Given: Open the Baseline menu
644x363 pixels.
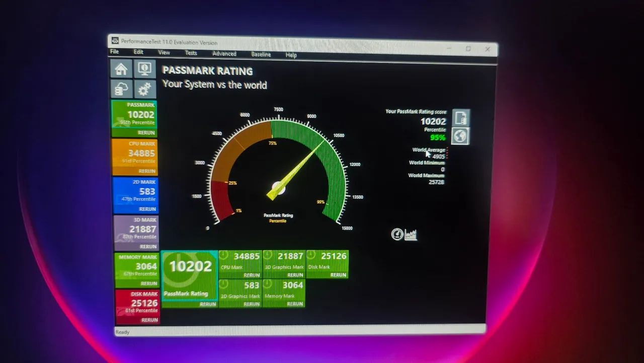Looking at the screenshot, I should 261,54.
